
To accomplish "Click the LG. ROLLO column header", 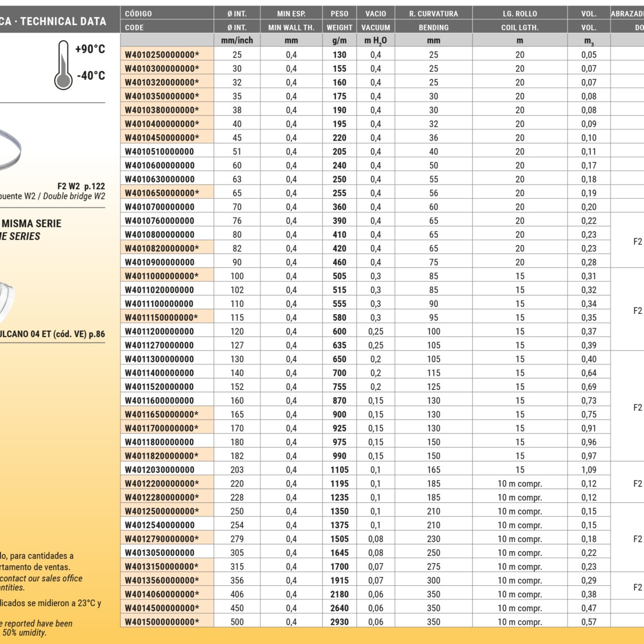I will click(x=520, y=14).
